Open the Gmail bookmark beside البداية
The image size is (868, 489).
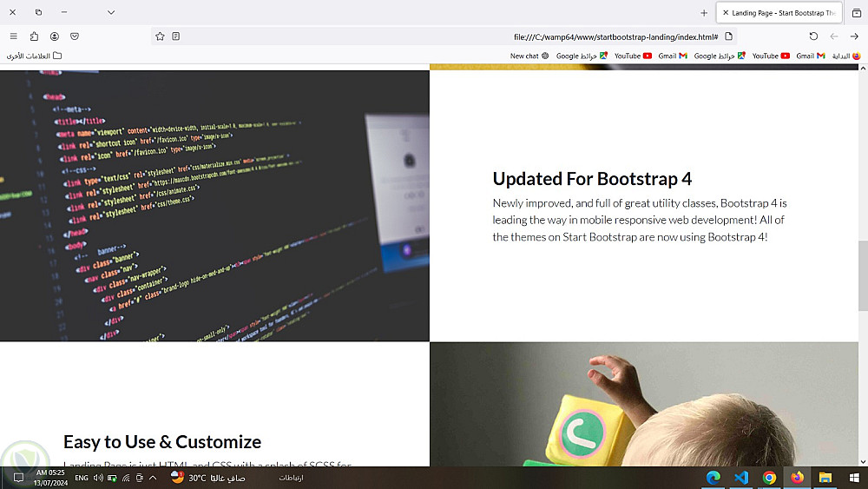(811, 56)
